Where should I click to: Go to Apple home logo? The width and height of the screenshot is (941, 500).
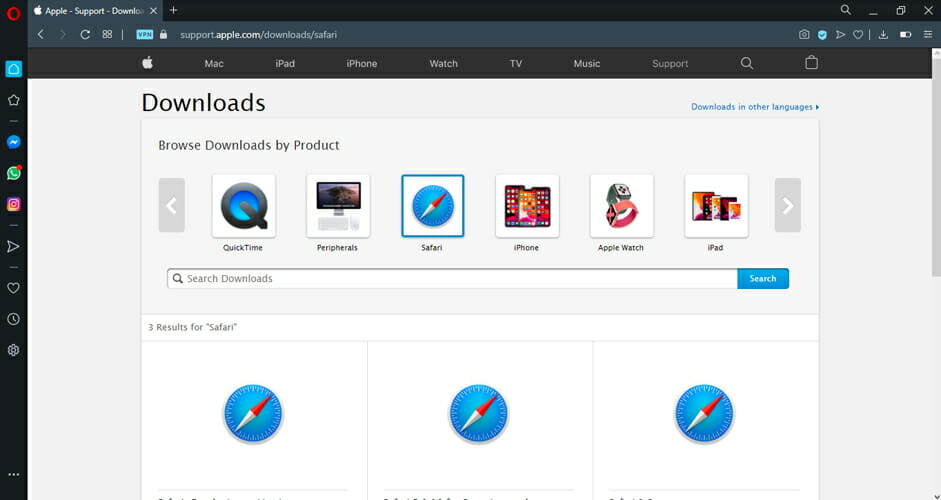point(148,63)
